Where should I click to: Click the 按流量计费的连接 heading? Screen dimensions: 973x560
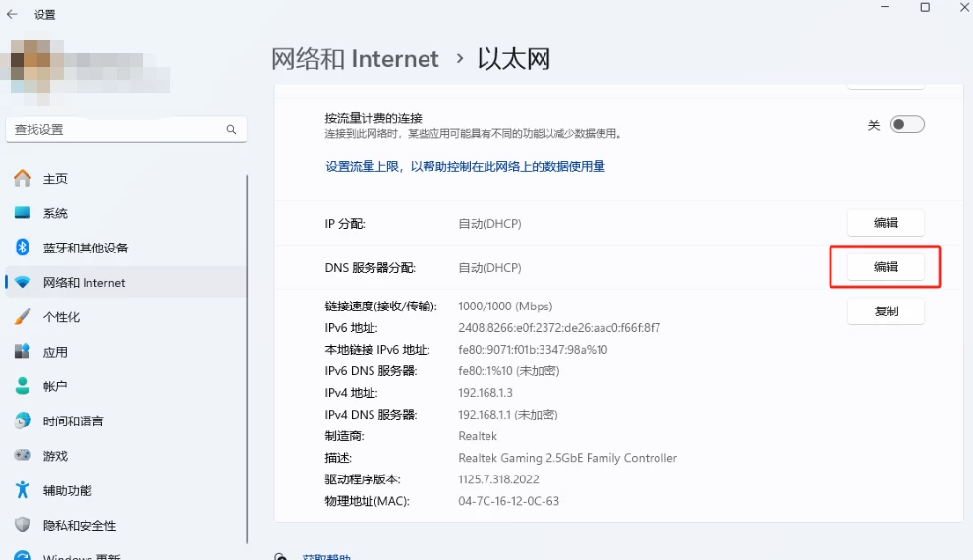(373, 118)
